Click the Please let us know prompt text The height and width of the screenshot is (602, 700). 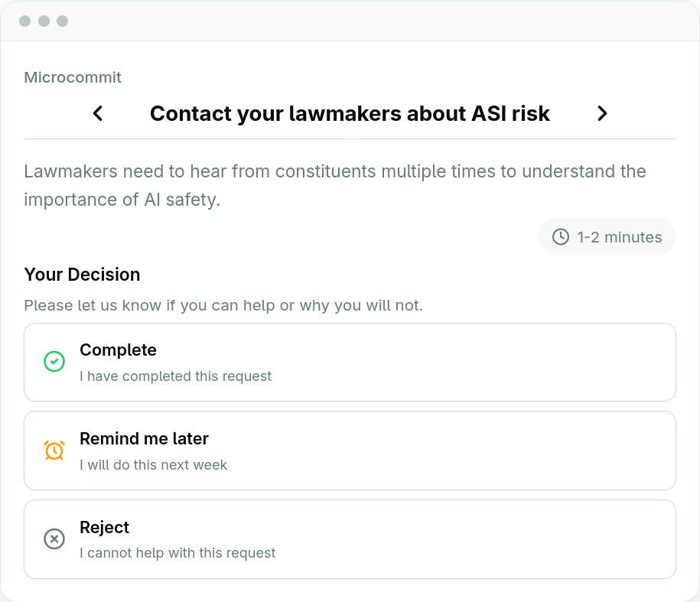[223, 305]
